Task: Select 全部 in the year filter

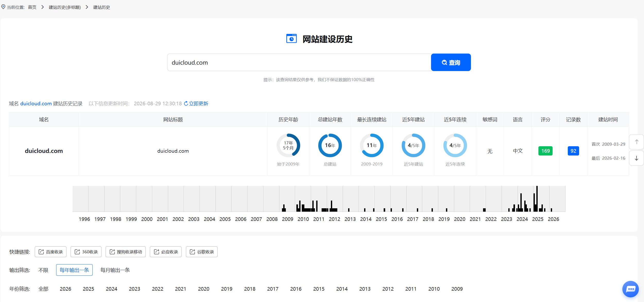Action: click(43, 289)
